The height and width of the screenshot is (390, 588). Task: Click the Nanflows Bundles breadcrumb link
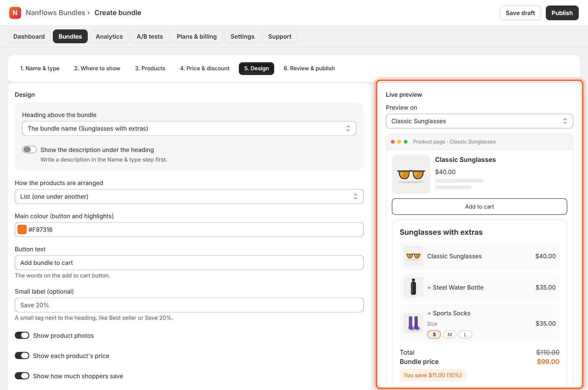coord(55,13)
